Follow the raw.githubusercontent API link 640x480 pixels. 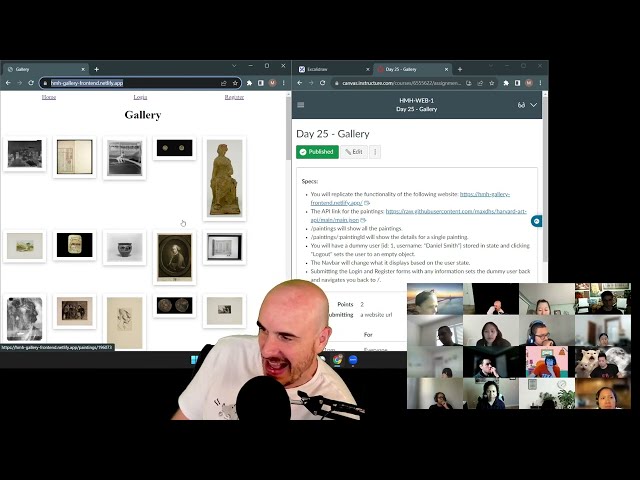click(456, 211)
